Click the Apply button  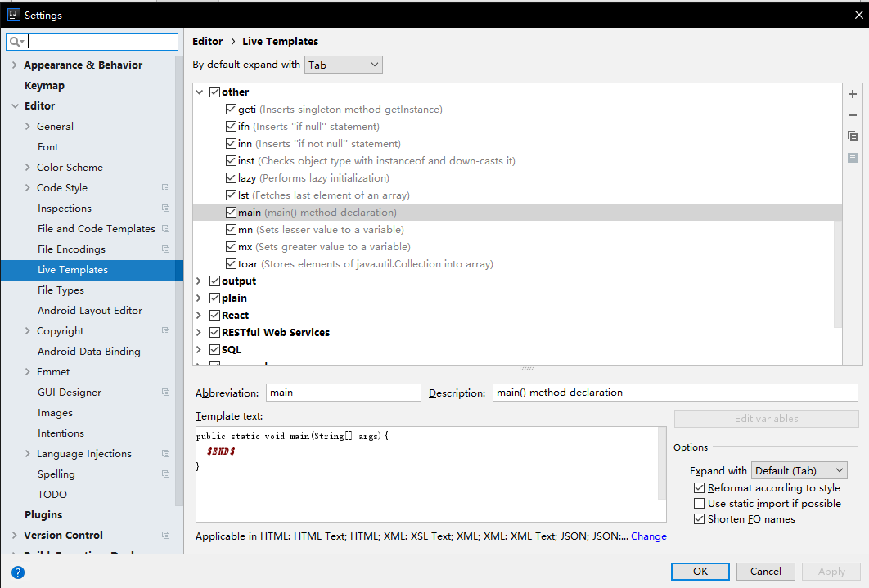pyautogui.click(x=831, y=572)
